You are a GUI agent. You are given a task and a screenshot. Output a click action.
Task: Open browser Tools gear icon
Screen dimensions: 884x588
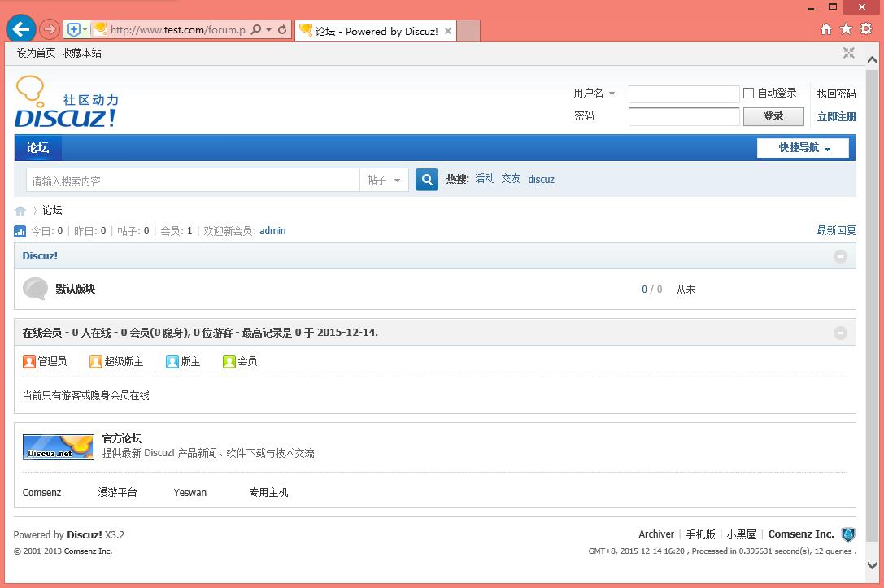(x=866, y=28)
